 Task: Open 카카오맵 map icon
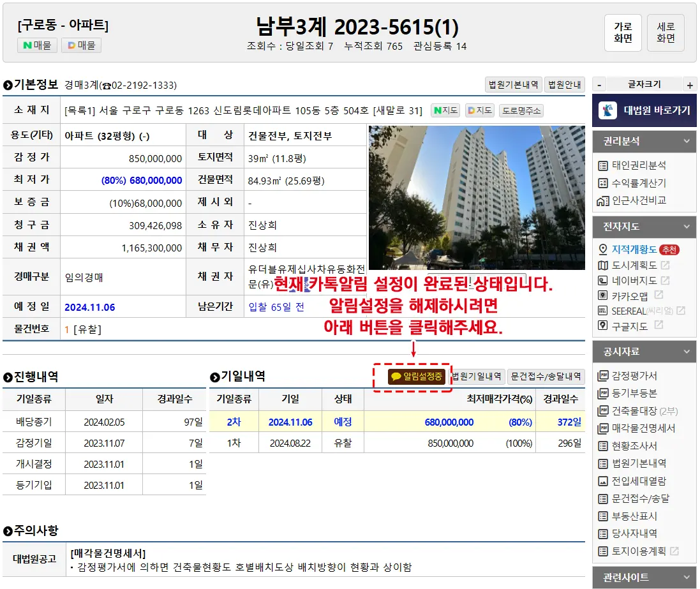602,295
